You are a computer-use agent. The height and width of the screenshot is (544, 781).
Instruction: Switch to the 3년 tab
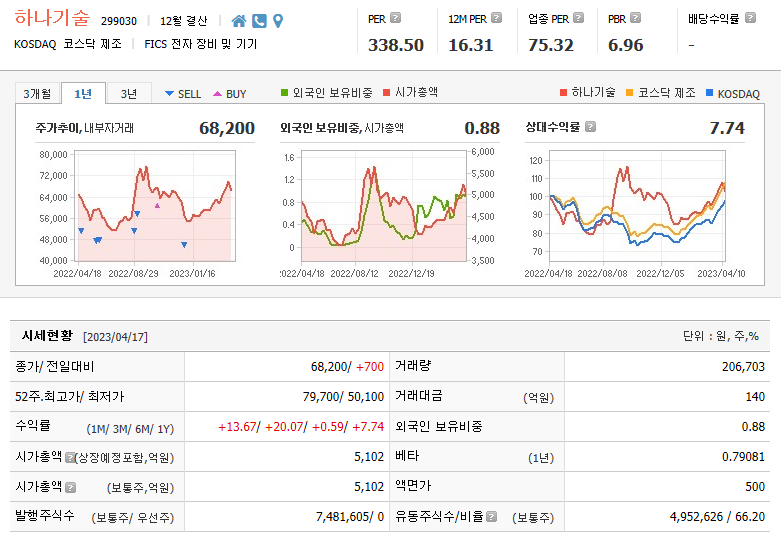[129, 94]
